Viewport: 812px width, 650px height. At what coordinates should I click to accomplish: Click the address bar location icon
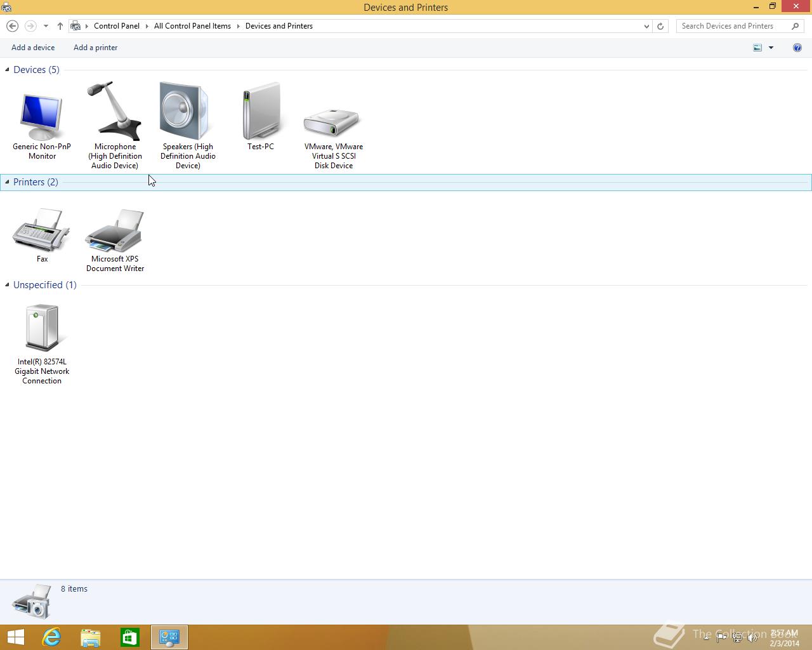click(x=75, y=26)
